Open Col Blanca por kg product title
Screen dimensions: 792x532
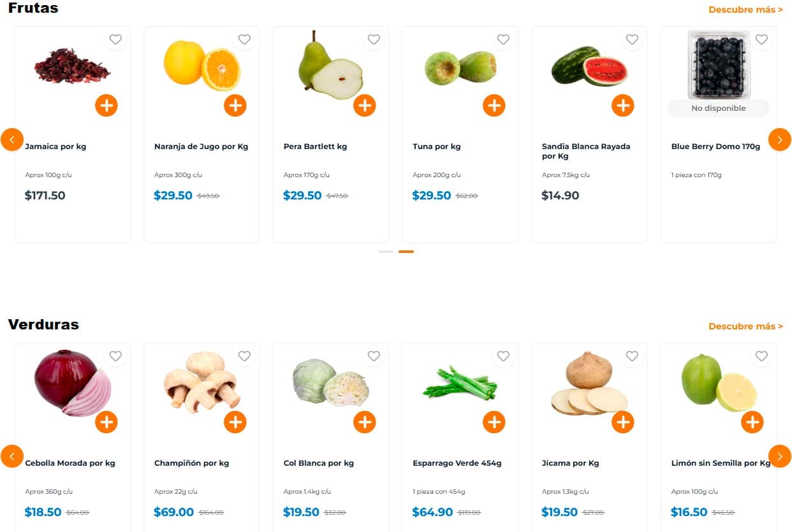pyautogui.click(x=319, y=463)
